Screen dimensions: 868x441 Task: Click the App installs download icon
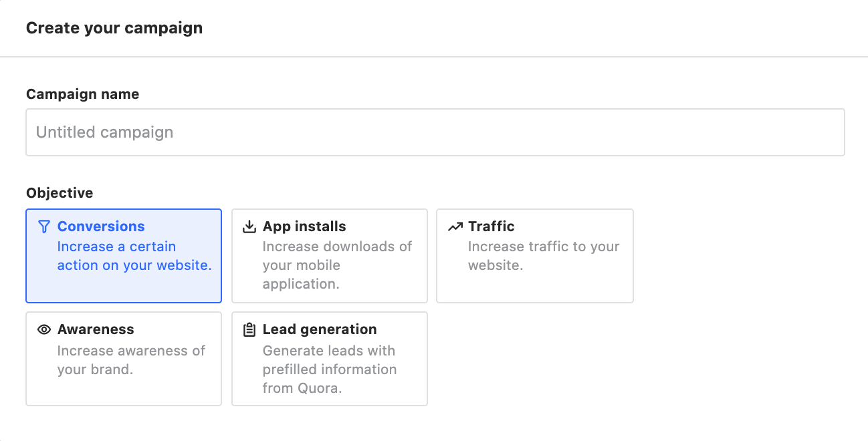click(x=249, y=227)
